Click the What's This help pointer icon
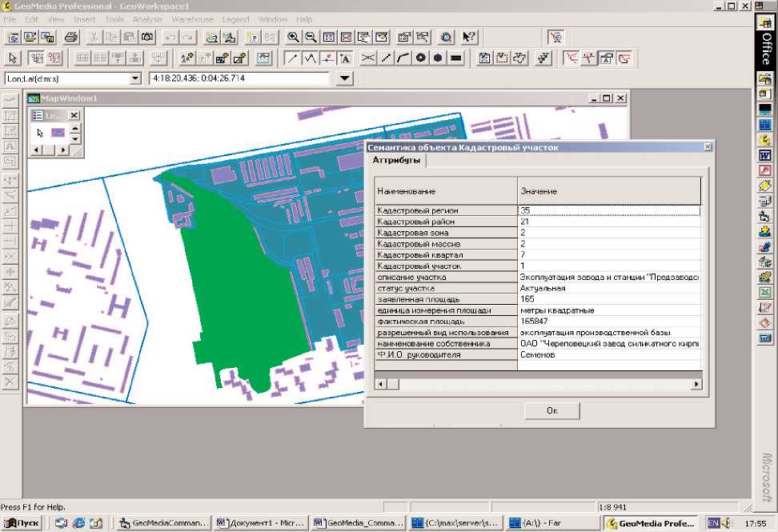The width and height of the screenshot is (778, 532). (x=469, y=37)
